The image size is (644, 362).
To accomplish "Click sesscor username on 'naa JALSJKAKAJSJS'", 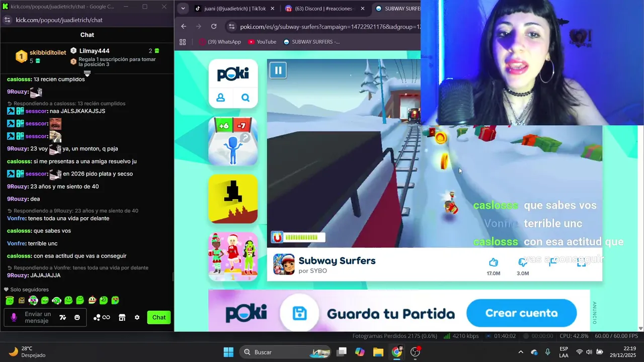I will click(x=36, y=111).
